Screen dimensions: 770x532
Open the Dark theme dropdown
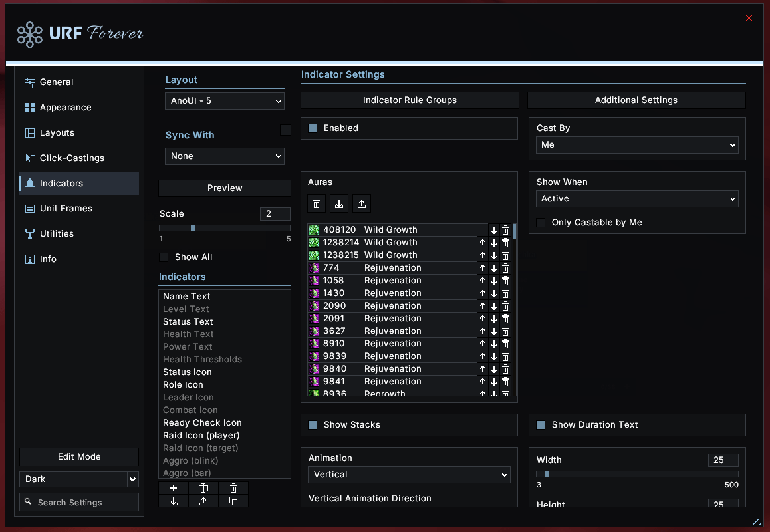point(79,479)
